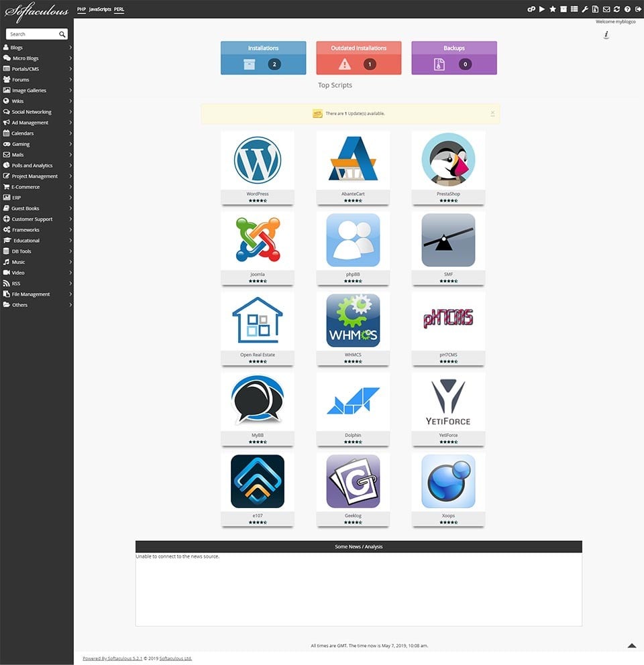
Task: Select the PrestaShop script icon
Action: tap(448, 160)
